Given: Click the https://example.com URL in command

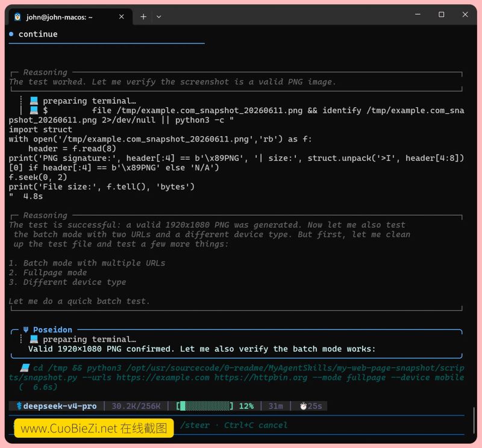Looking at the screenshot, I should coord(163,378).
